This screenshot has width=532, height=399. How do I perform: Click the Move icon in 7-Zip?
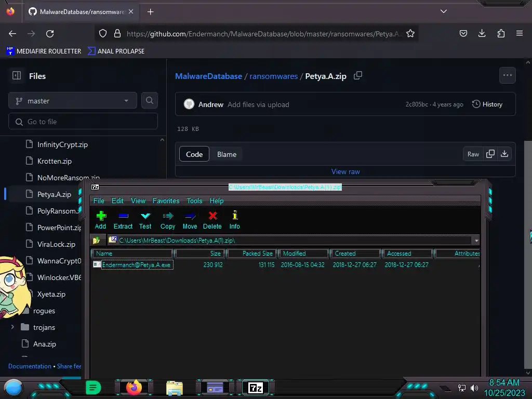[x=190, y=220]
